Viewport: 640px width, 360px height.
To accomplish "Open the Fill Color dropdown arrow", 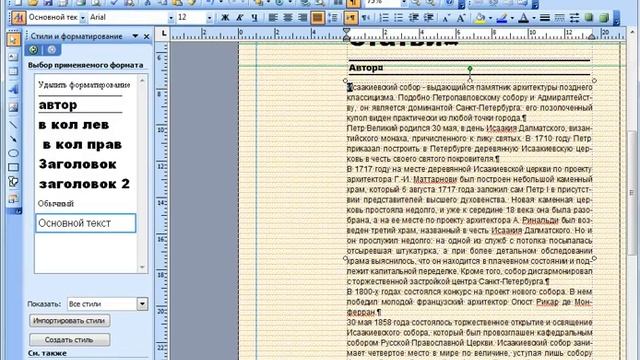I will 491,18.
